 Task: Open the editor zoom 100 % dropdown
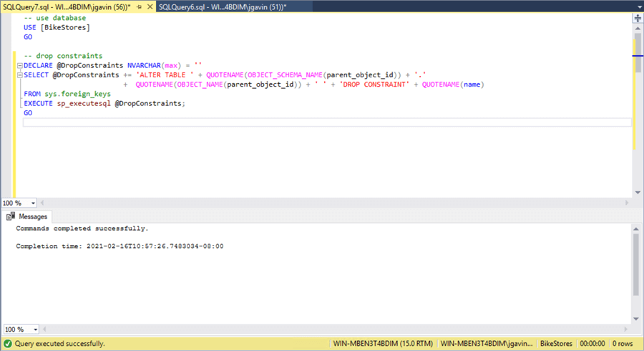[33, 203]
